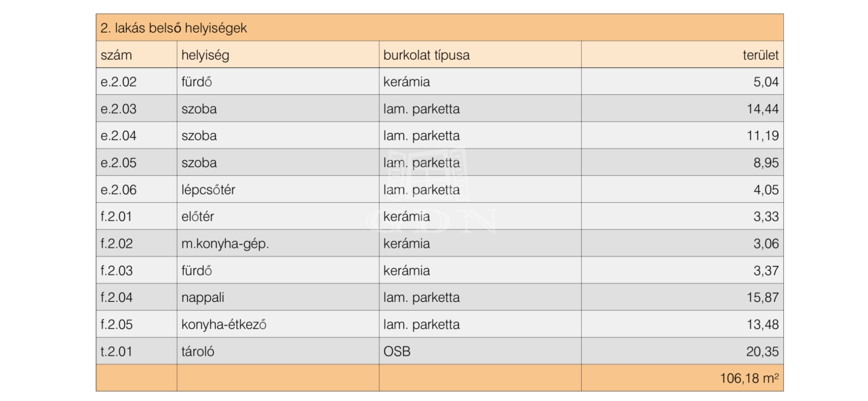Select the 'konyha-étkező' room cell
The height and width of the screenshot is (401, 868).
pyautogui.click(x=224, y=324)
